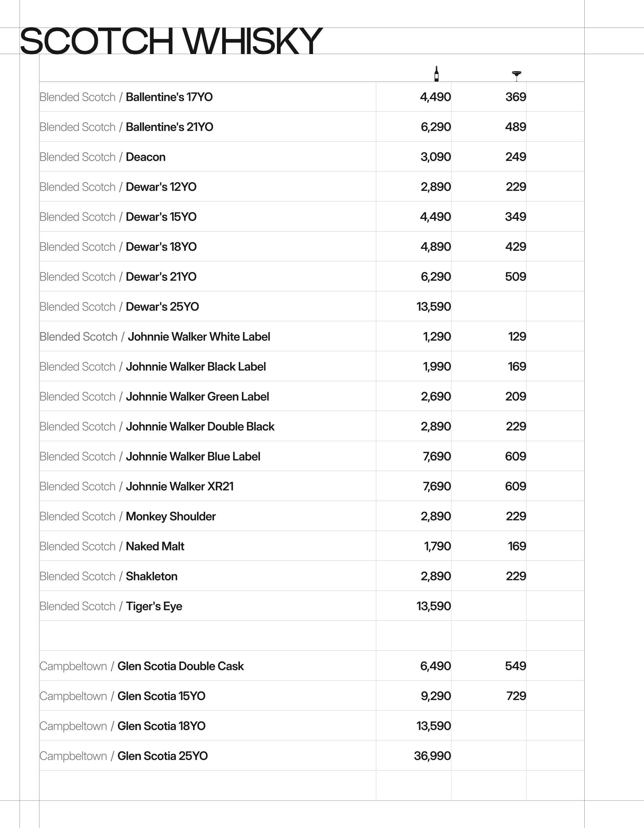Select Johnnie Walker White Label entry
The width and height of the screenshot is (644, 828).
[199, 337]
